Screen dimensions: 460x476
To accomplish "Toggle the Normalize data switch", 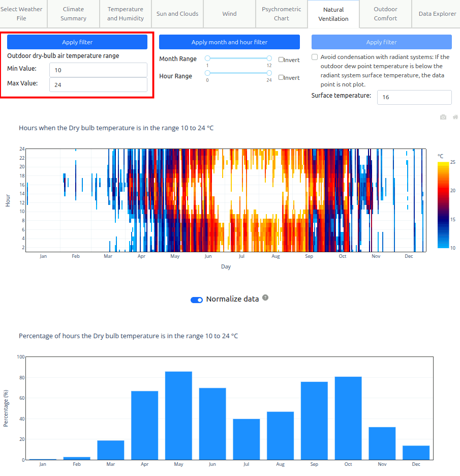I will [197, 300].
